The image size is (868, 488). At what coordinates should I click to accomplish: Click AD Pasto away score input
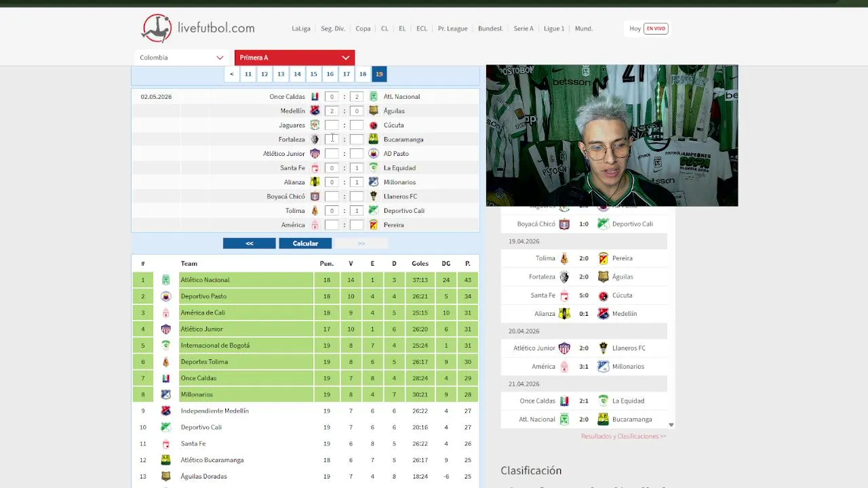coord(357,154)
